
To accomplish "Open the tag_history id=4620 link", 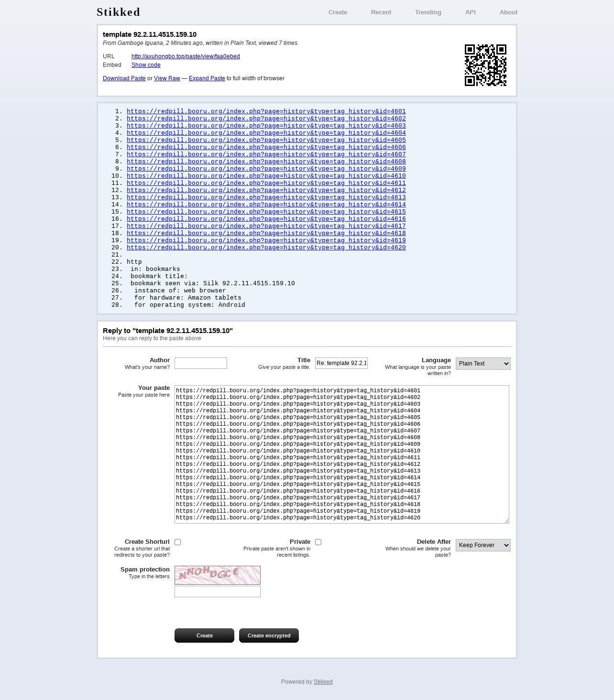I will pyautogui.click(x=266, y=248).
